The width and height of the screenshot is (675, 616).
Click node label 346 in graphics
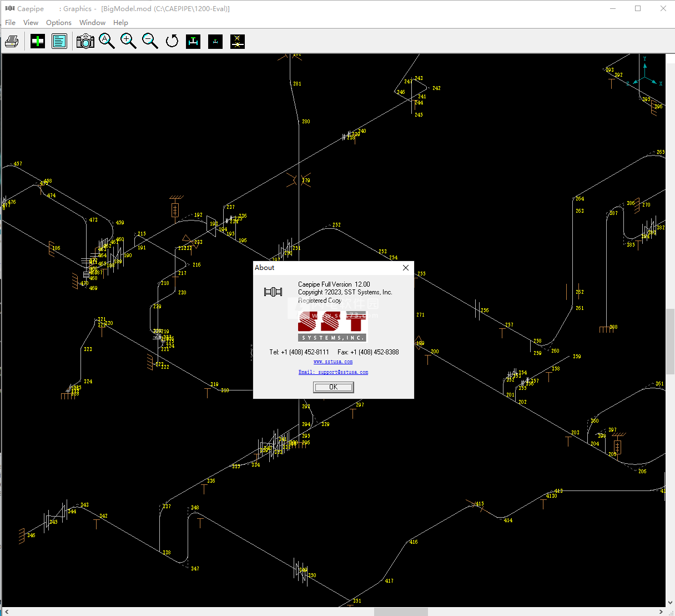pos(31,535)
